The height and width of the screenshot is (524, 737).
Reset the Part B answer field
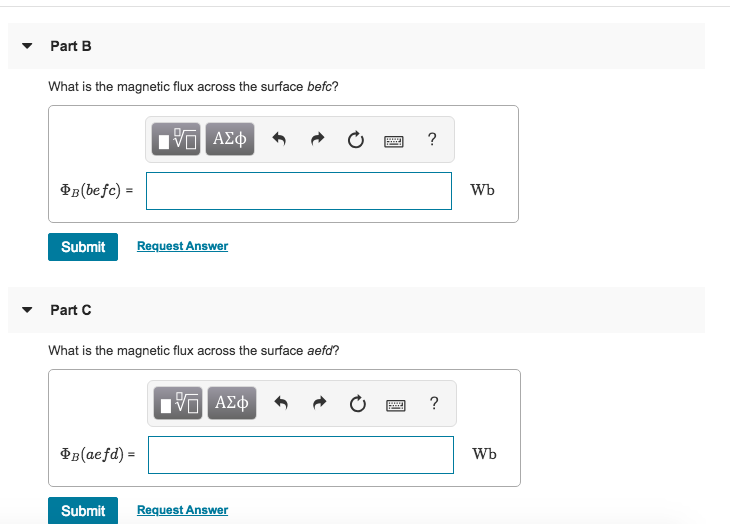(356, 140)
